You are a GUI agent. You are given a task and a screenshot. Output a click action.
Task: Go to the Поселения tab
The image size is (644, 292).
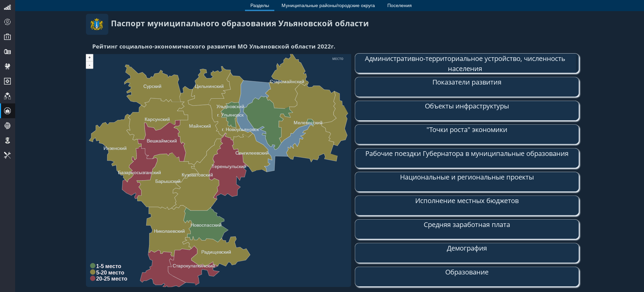(x=399, y=6)
